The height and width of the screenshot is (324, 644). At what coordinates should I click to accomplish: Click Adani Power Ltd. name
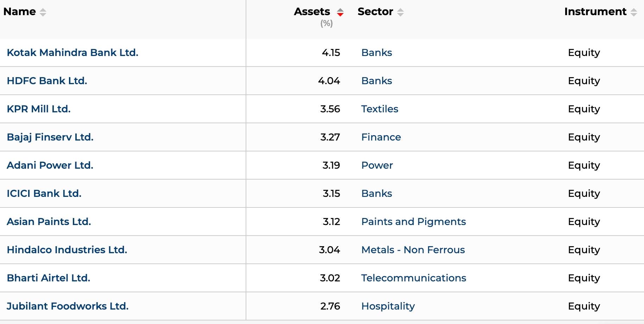[x=50, y=165]
